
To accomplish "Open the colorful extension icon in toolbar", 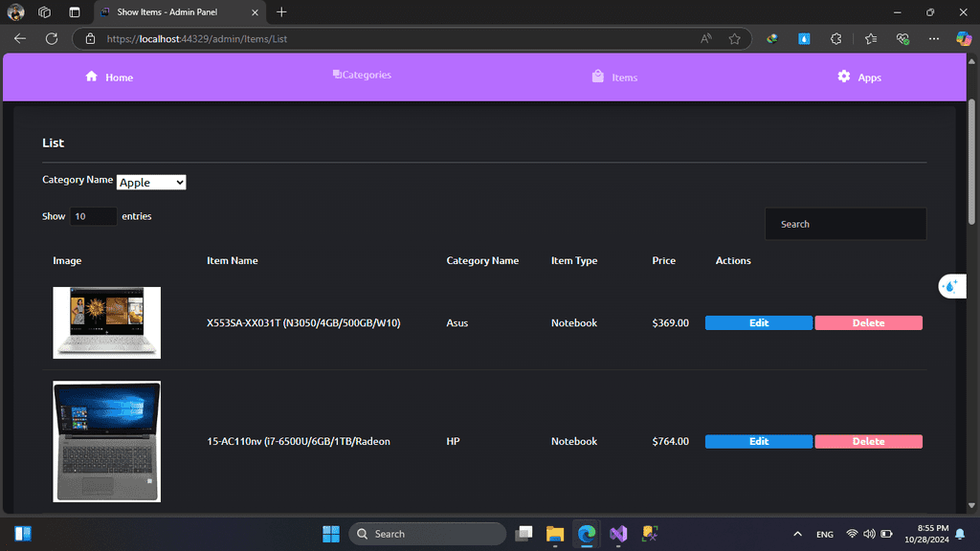I will click(x=772, y=38).
